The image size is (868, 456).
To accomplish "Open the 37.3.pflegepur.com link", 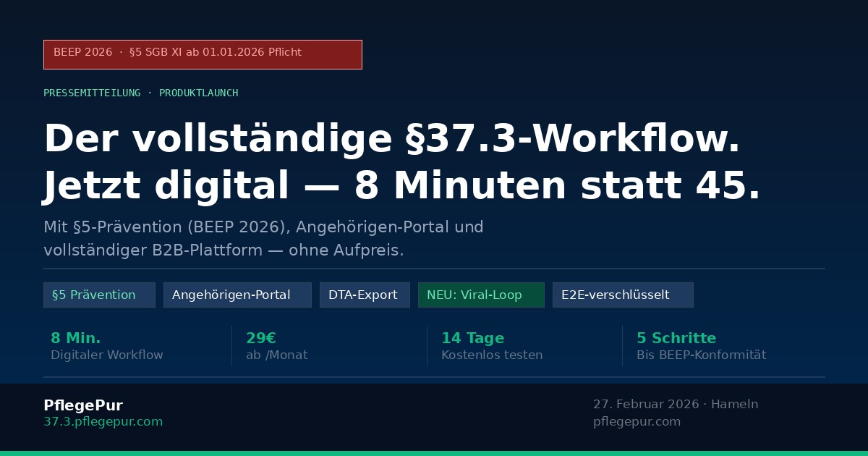I will point(103,421).
